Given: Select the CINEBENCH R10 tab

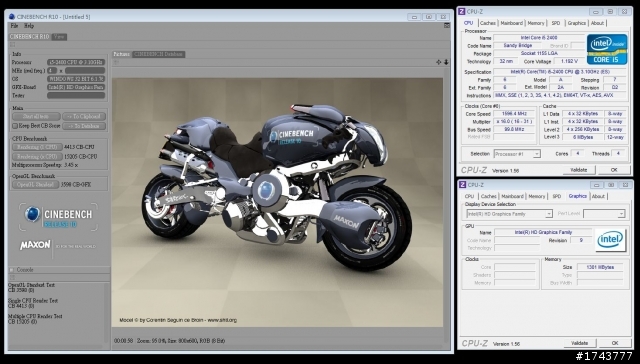Looking at the screenshot, I should pyautogui.click(x=29, y=37).
